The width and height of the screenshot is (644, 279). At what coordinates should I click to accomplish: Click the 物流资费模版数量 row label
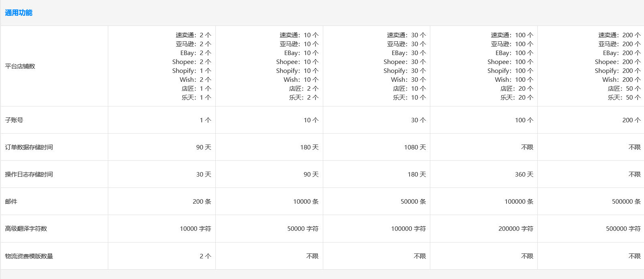pyautogui.click(x=29, y=256)
